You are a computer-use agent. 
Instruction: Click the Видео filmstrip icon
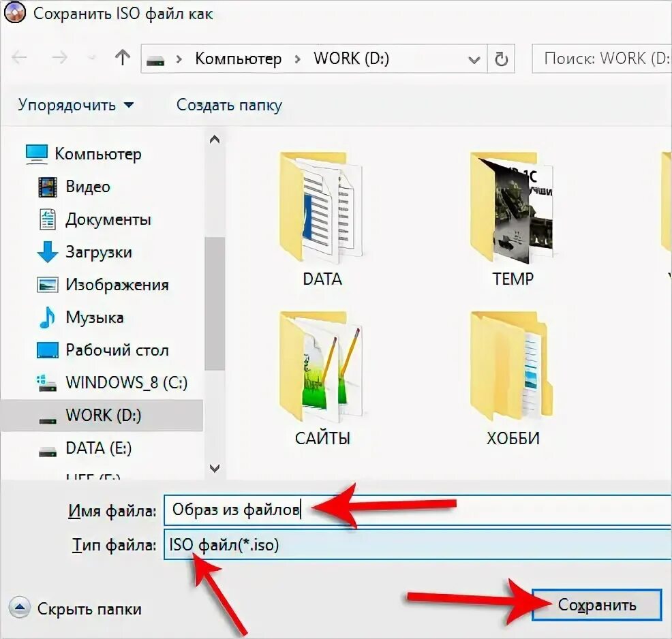click(48, 187)
